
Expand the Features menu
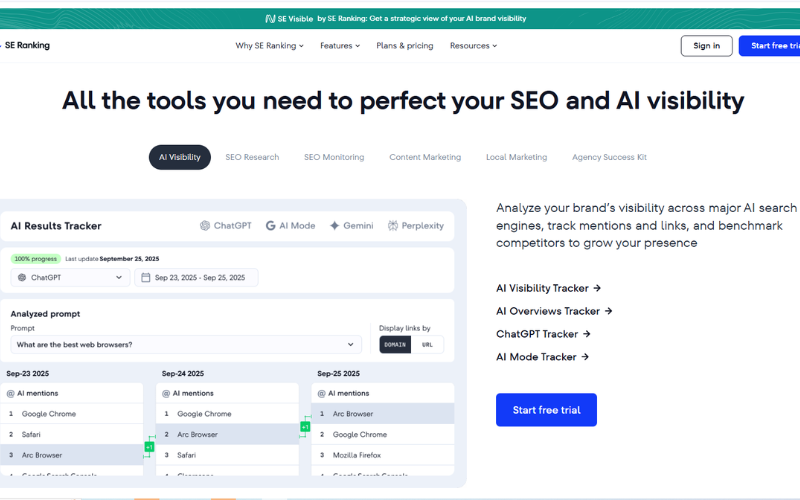[x=340, y=46]
